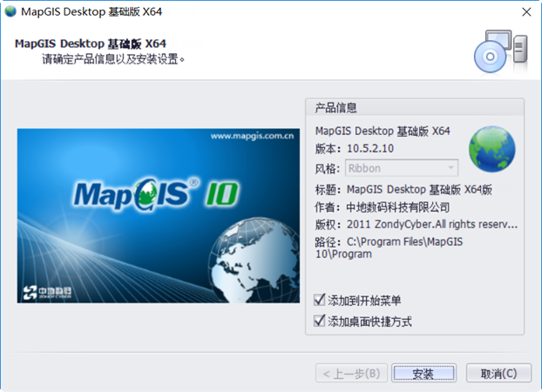Click the 请确定产品信息以及安装设置 subtitle

113,59
